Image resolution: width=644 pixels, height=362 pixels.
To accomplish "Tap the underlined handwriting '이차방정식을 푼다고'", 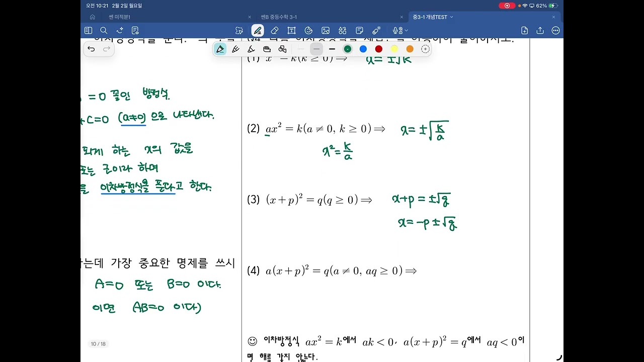I will 138,188.
